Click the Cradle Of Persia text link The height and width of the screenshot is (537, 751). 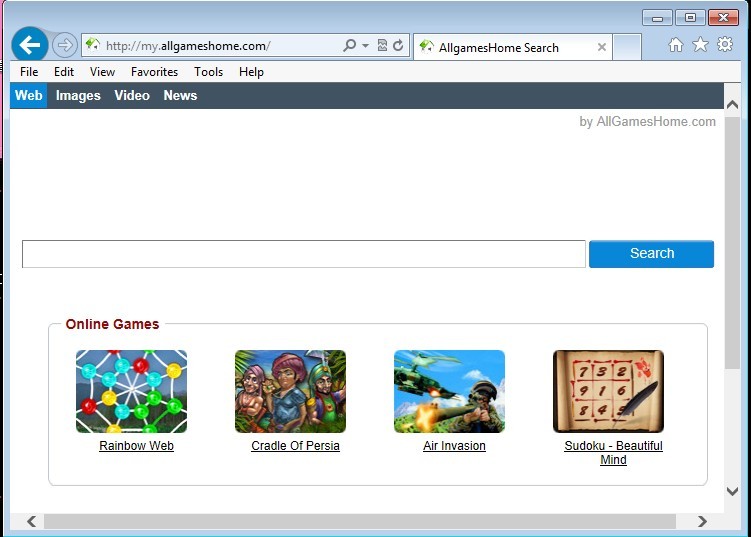click(x=296, y=446)
